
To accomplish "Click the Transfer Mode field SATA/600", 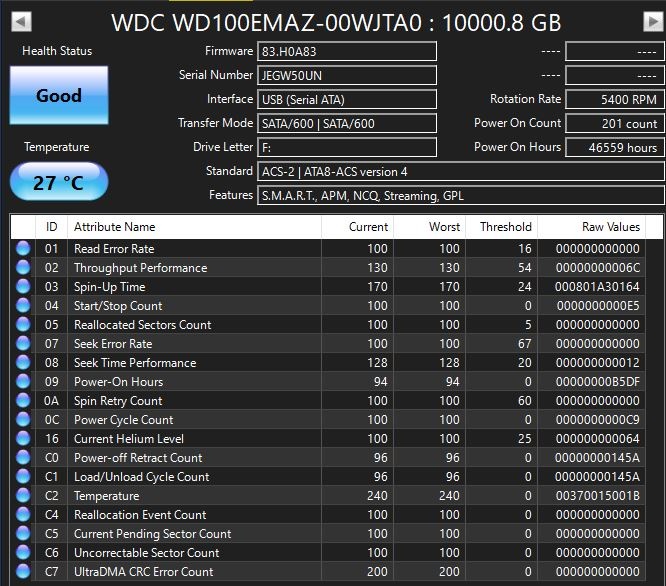I will tap(347, 124).
